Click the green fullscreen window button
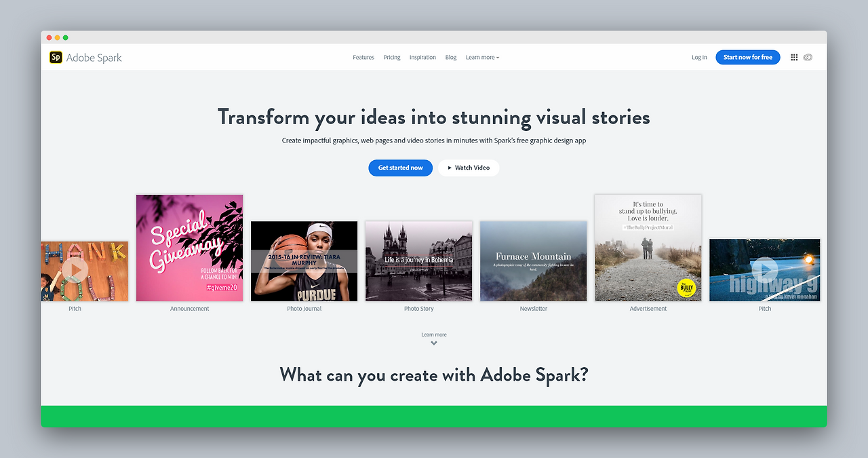 click(66, 37)
